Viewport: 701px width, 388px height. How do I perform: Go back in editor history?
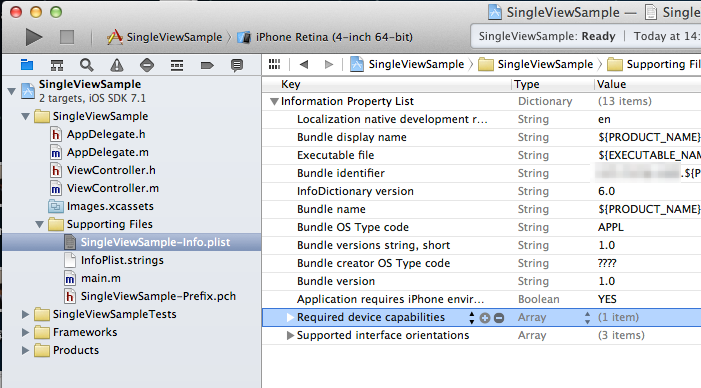coord(304,64)
